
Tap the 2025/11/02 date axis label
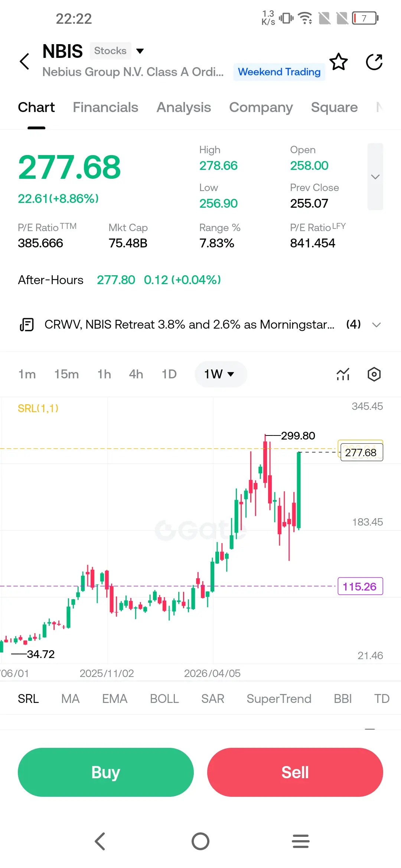(x=107, y=673)
